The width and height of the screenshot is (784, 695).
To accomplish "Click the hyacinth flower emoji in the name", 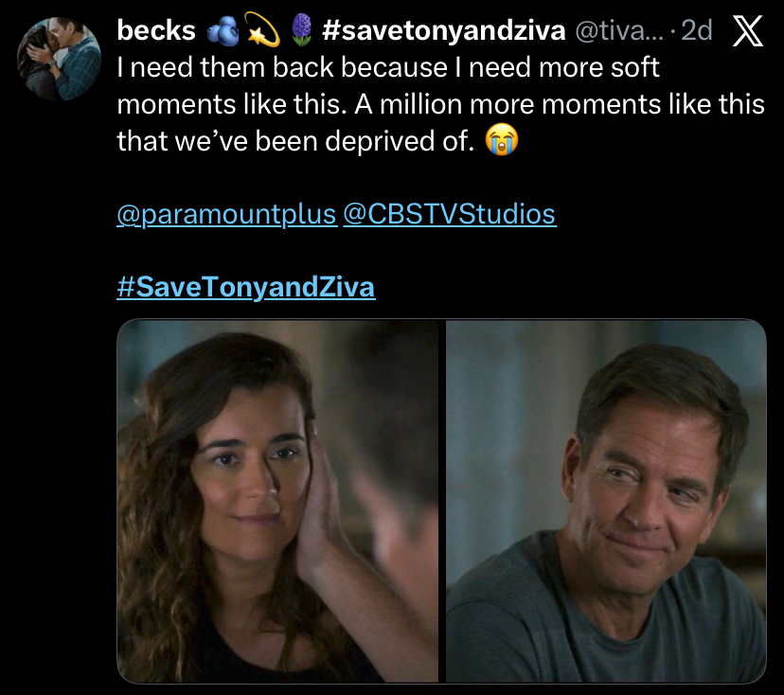I will [x=299, y=31].
